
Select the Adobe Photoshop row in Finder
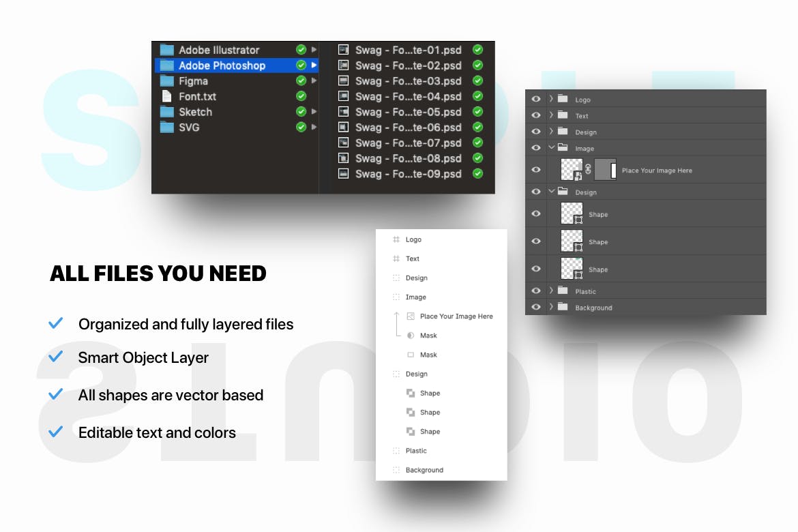(237, 65)
